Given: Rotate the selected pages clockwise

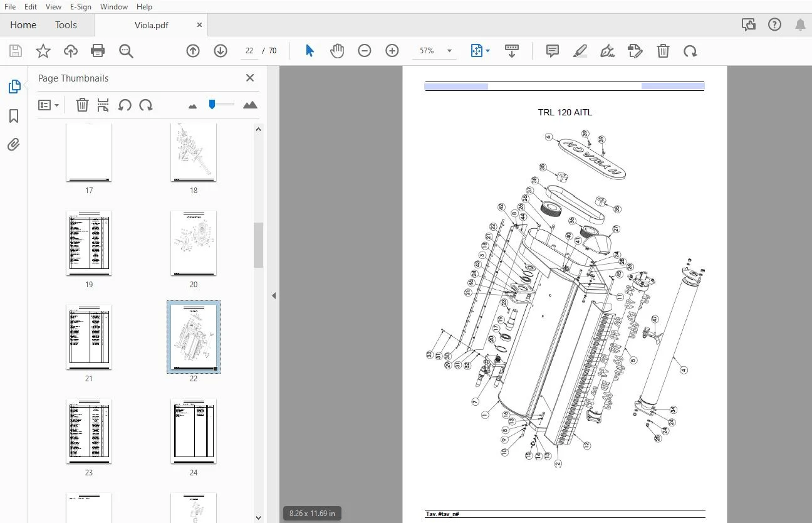Looking at the screenshot, I should point(146,105).
